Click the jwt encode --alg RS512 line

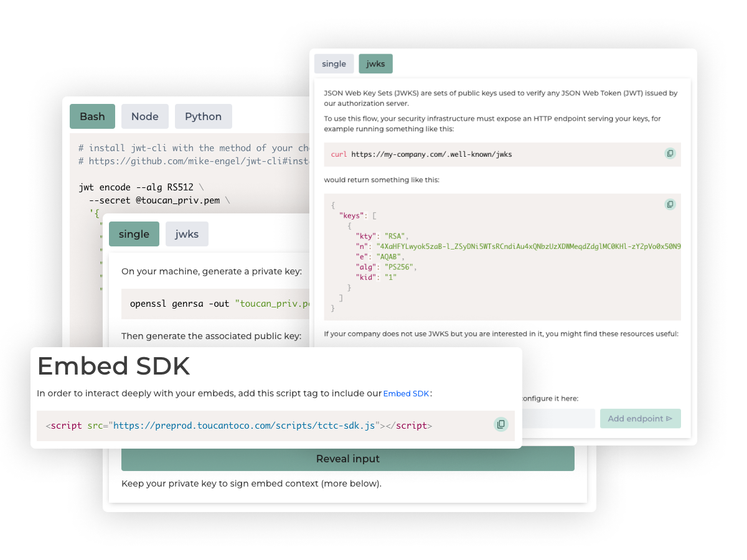(141, 187)
